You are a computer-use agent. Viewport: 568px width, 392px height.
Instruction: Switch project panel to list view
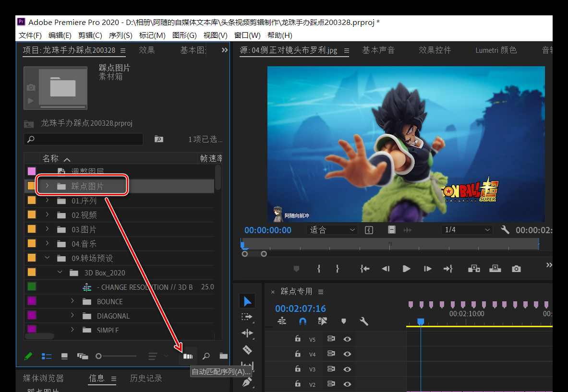point(47,356)
